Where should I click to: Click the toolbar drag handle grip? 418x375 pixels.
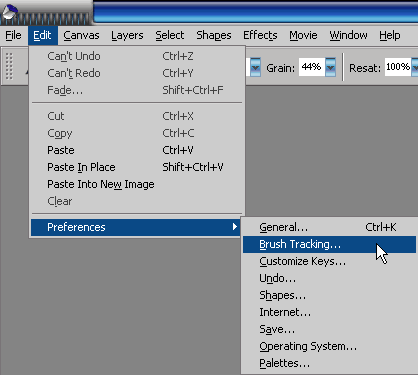click(x=9, y=66)
